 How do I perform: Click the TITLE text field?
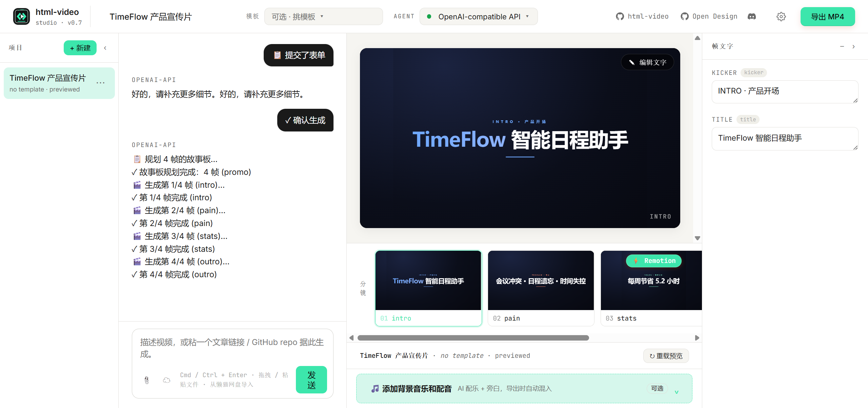(785, 139)
